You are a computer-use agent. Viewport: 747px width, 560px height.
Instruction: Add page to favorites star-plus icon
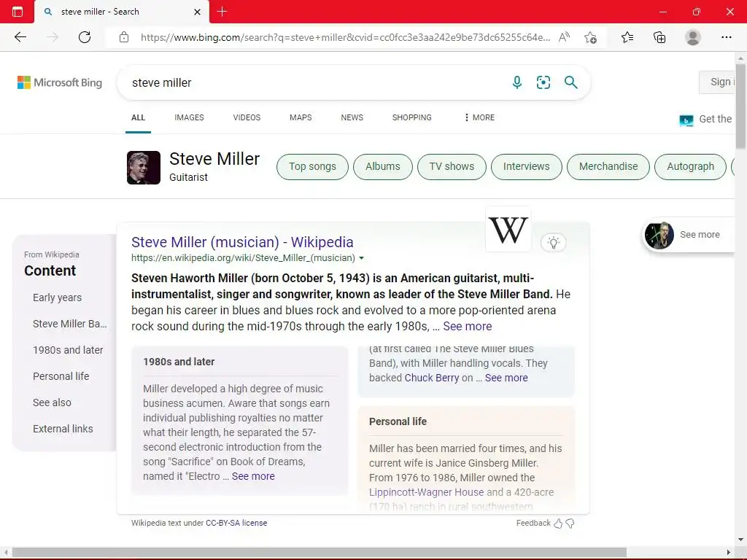tap(591, 37)
